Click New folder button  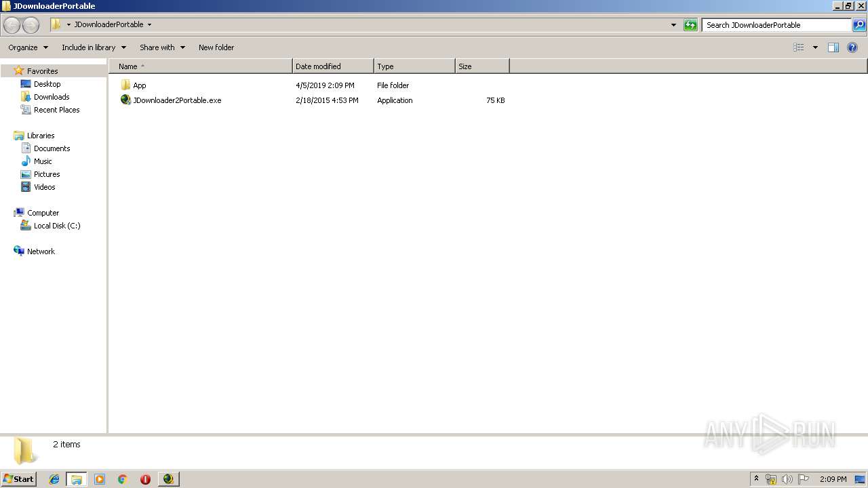pos(216,47)
